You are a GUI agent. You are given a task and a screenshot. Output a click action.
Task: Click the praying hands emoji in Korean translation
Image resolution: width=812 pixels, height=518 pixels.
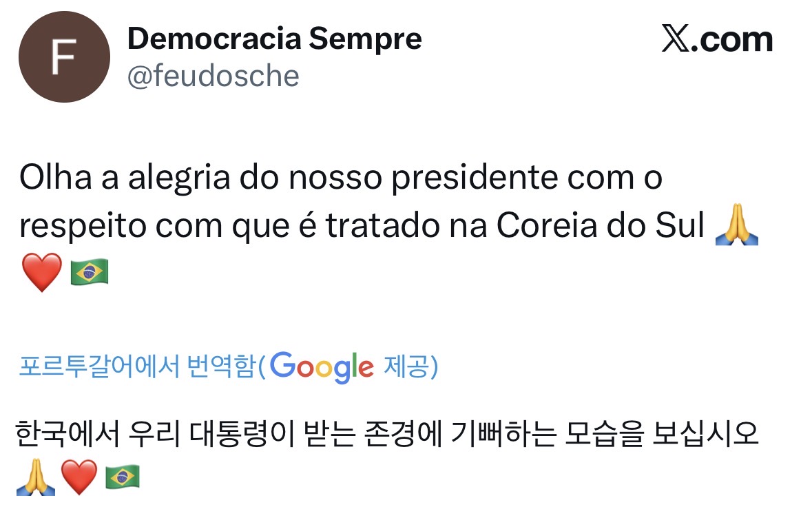35,478
